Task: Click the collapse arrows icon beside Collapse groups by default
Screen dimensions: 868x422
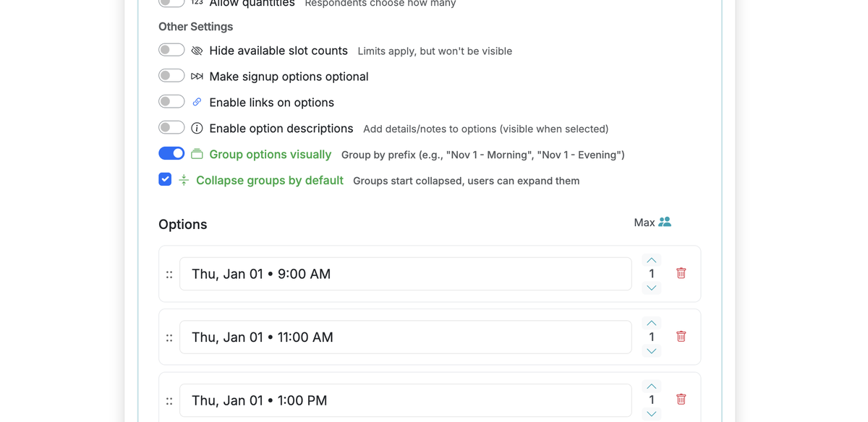Action: [184, 180]
